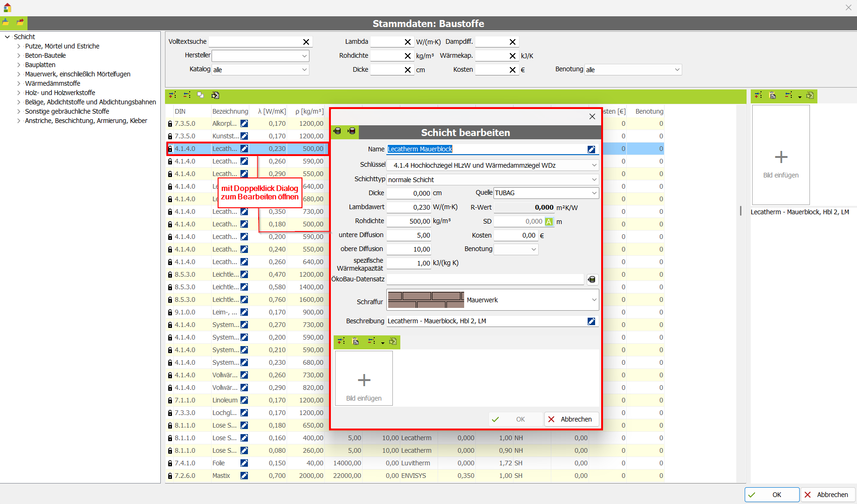This screenshot has height=504, width=857.
Task: Expand the Wärmedämmstoffe tree node
Action: click(x=19, y=83)
